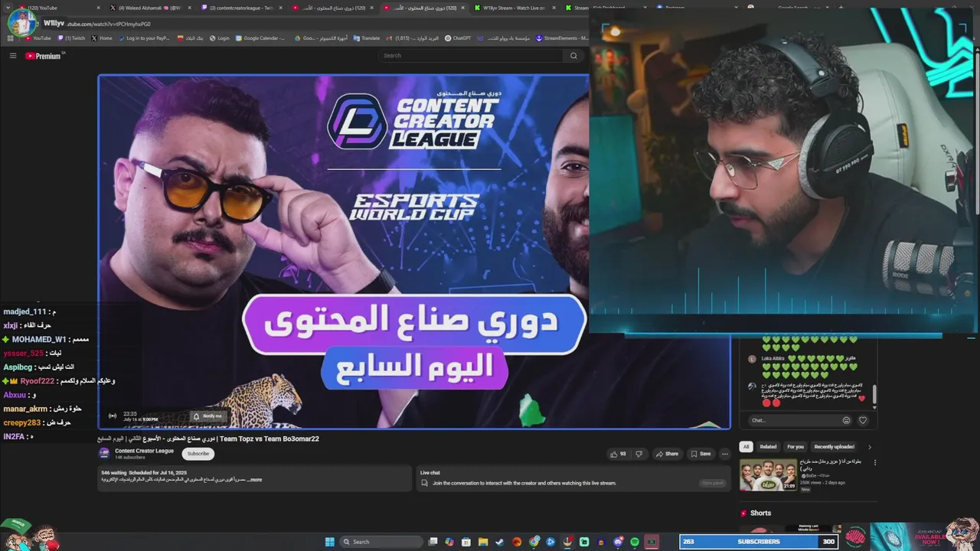Screen dimensions: 980x551
Task: Open the Translate bookmark
Action: pyautogui.click(x=367, y=38)
